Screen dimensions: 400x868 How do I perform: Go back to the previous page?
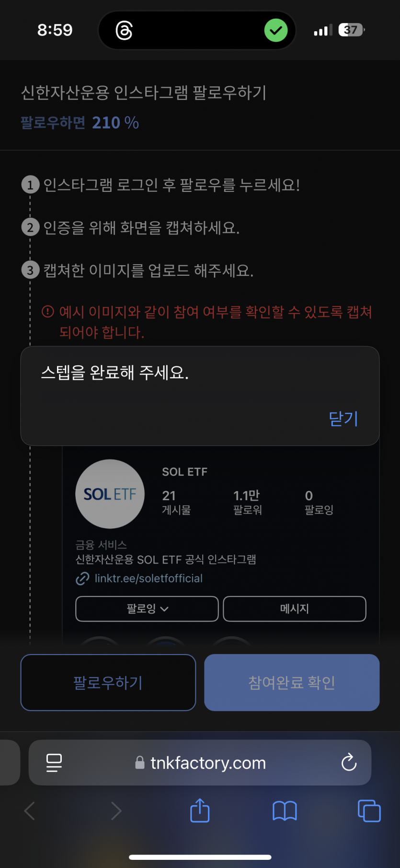[x=30, y=811]
